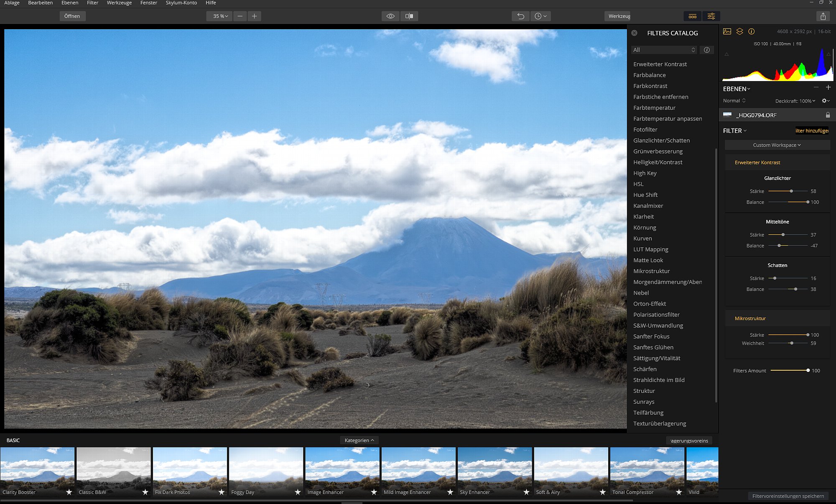
Task: Open the All filter category dropdown
Action: tap(664, 50)
